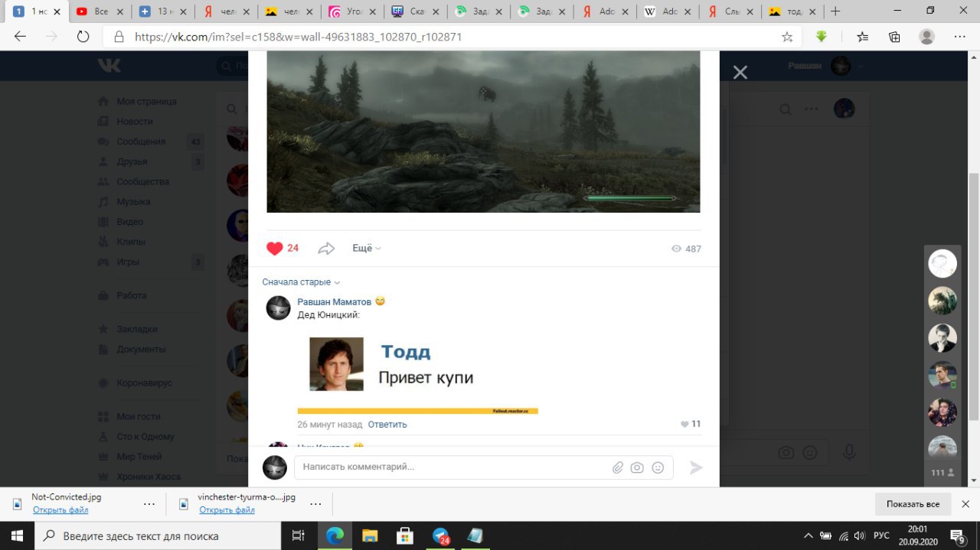Expand the 'Ещё' post menu
This screenshot has height=550, width=980.
point(366,248)
